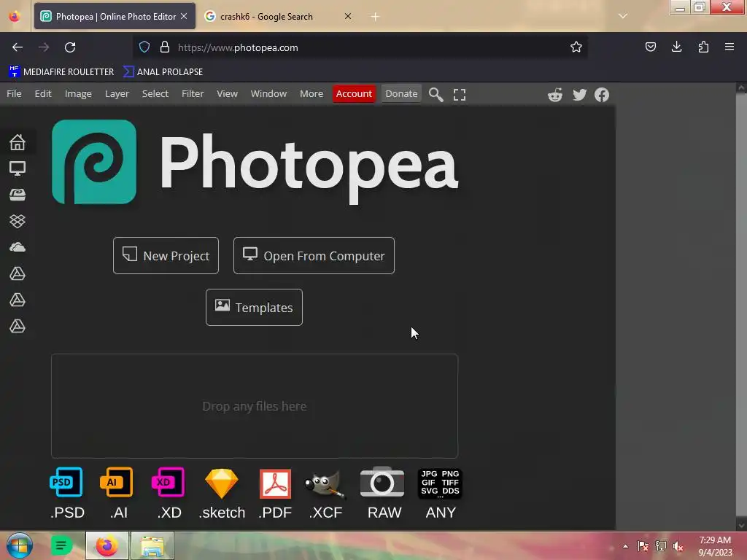Click the .AI format icon

coord(117,482)
